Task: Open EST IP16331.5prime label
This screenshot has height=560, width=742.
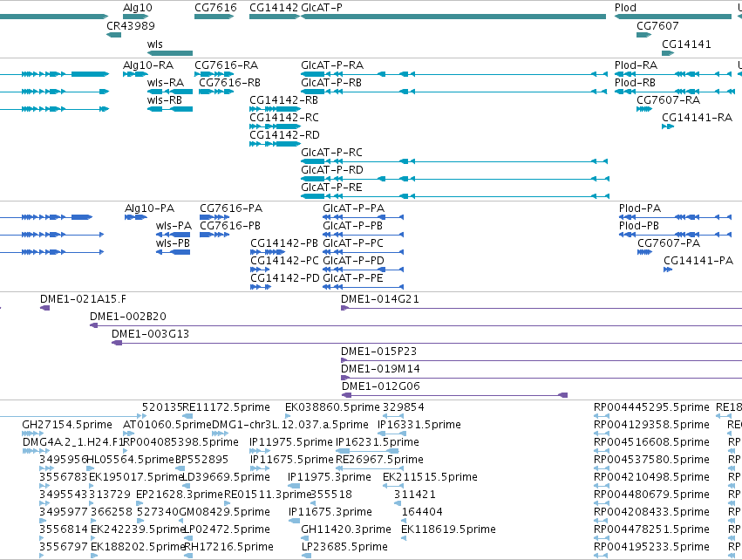Action: (419, 425)
